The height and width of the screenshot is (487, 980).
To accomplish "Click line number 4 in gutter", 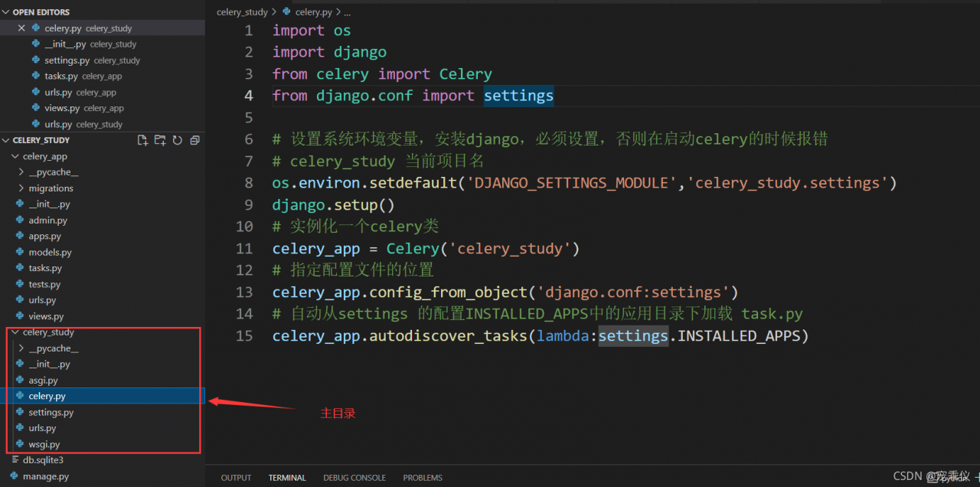I will (249, 96).
